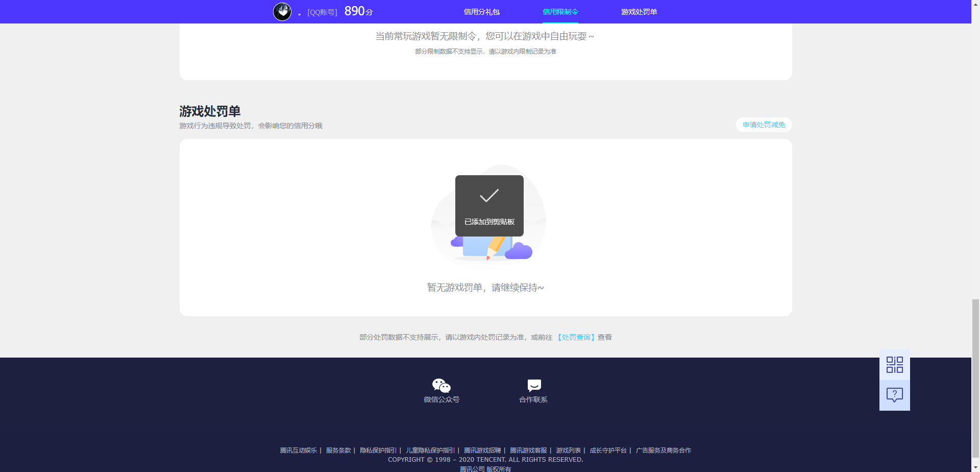The width and height of the screenshot is (980, 472).
Task: Click the 已添加到剪贴板 toast message
Action: click(489, 206)
